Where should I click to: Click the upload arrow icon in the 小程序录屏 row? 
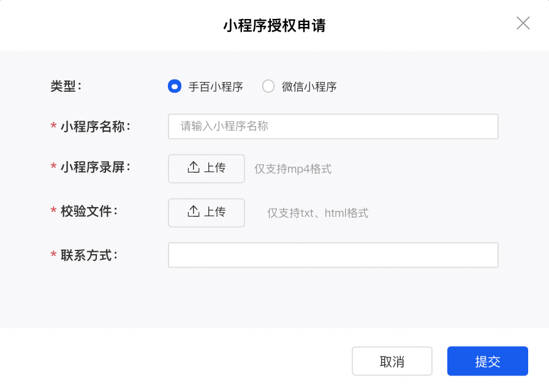click(194, 167)
